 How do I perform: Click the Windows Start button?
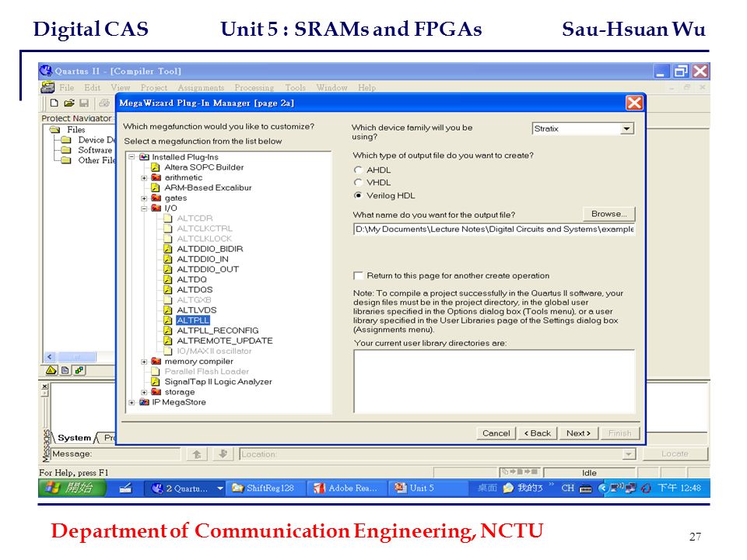[72, 488]
